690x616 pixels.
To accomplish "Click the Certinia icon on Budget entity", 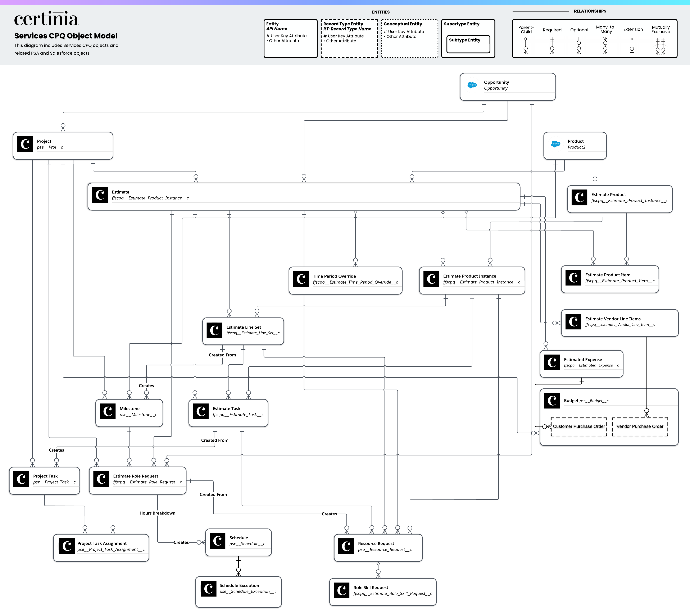I will (552, 400).
